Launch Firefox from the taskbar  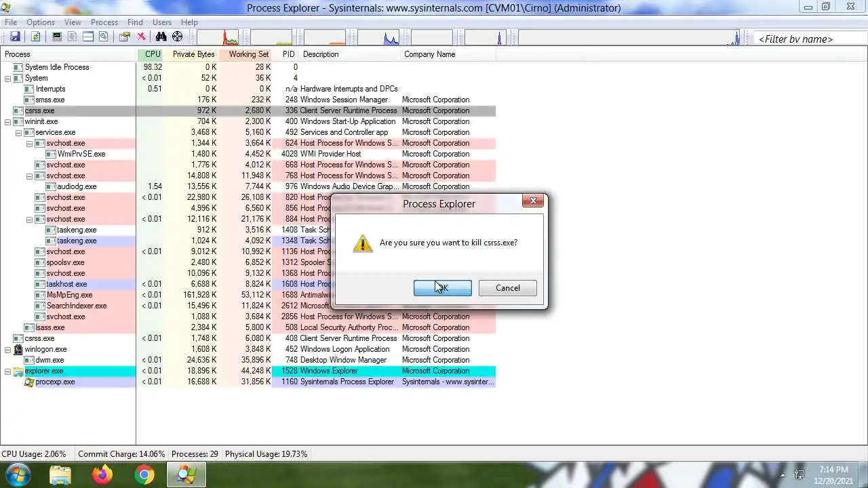coord(102,475)
